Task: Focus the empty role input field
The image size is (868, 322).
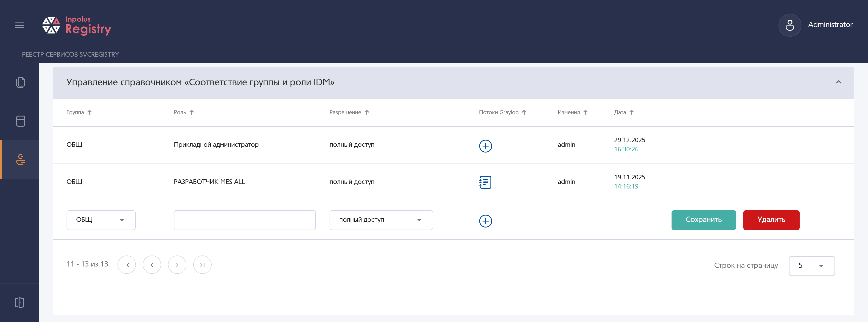Action: [245, 220]
